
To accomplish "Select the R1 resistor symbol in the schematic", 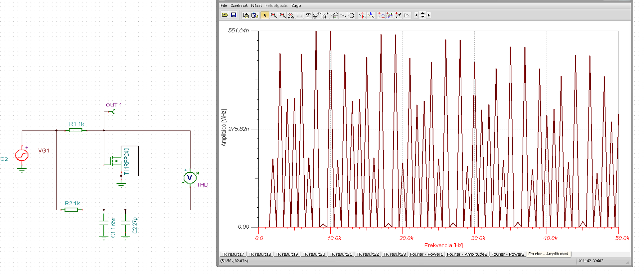I will (x=76, y=131).
